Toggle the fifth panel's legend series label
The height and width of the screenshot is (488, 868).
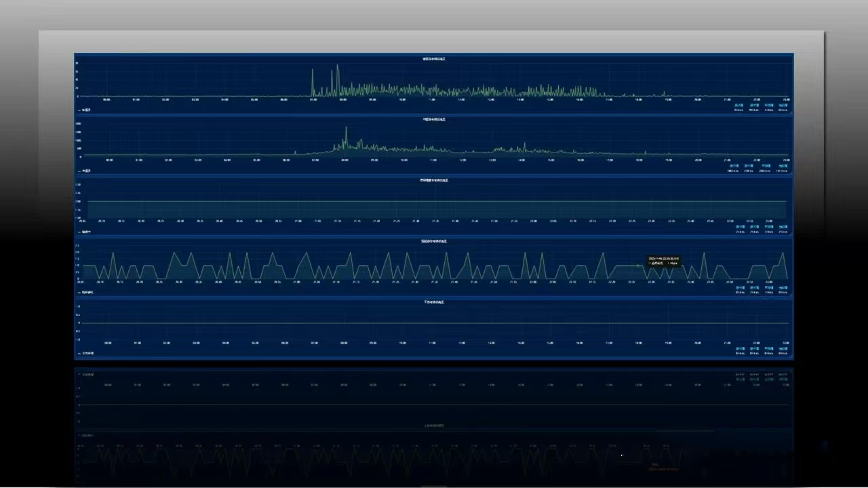(x=87, y=353)
